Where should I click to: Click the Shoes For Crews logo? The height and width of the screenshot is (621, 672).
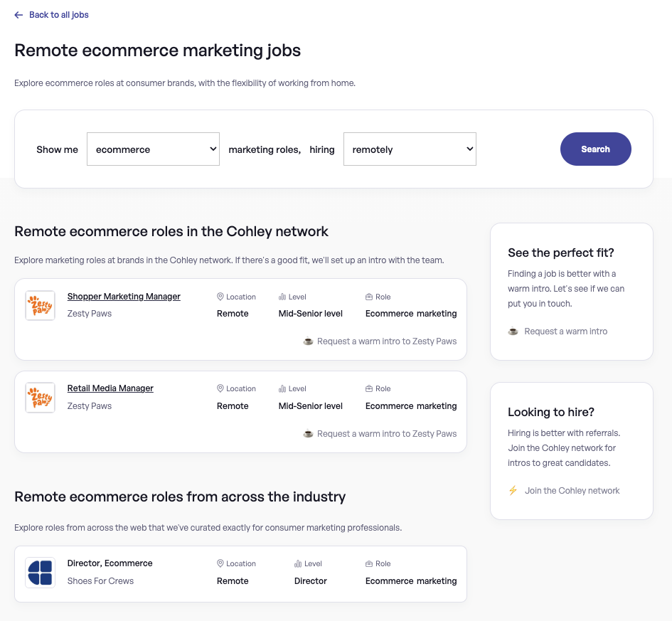click(x=40, y=573)
